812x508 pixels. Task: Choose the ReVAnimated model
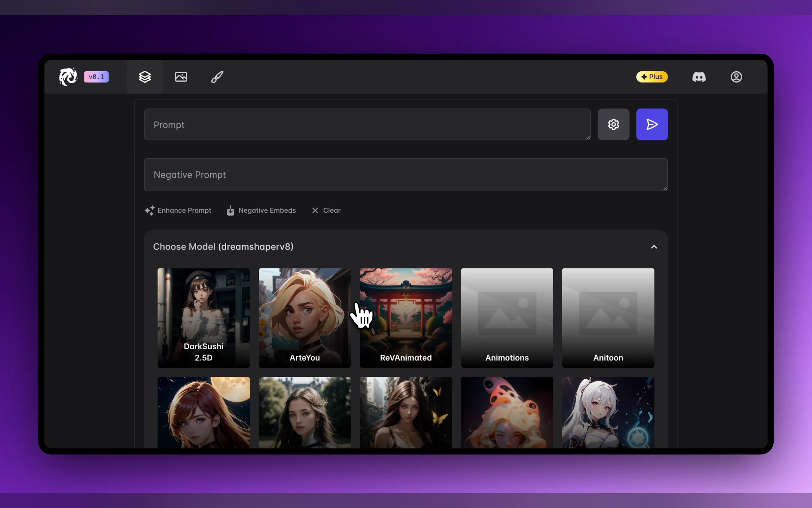(406, 317)
